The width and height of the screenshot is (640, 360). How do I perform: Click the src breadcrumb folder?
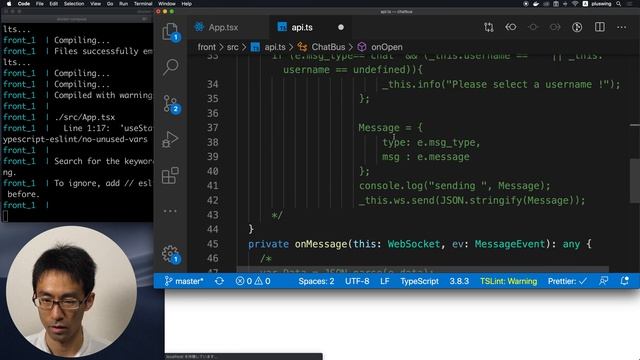click(233, 47)
